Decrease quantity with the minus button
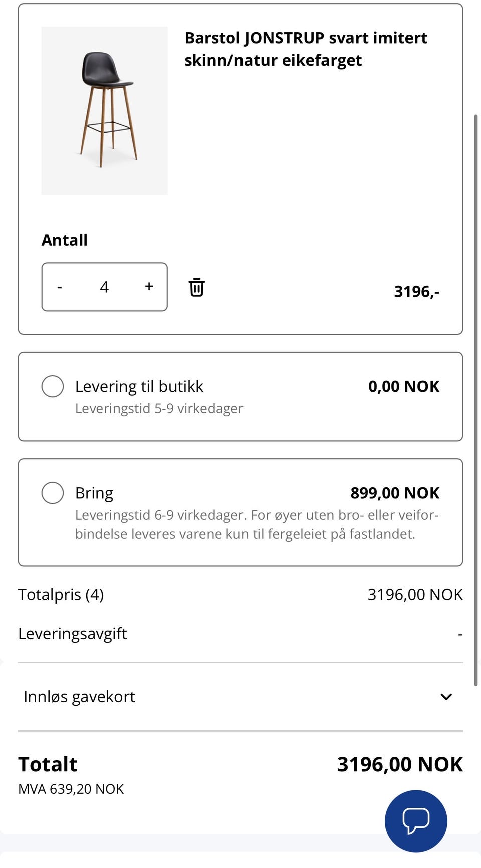Screen dimensions: 481x868 click(60, 287)
